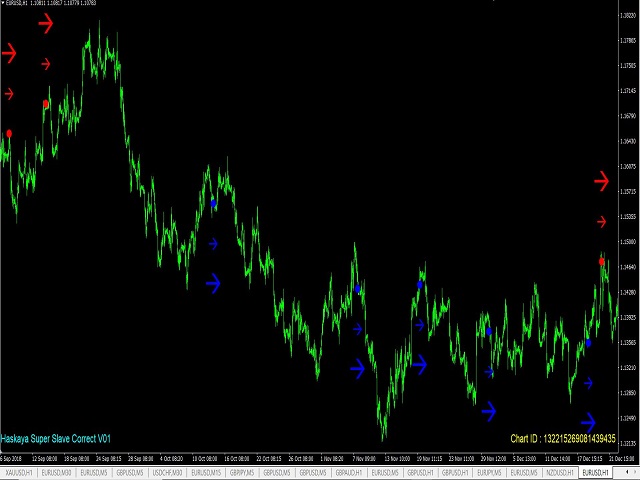The image size is (640, 480).
Task: Click the 1.12135 price axis label
Action: 628,443
